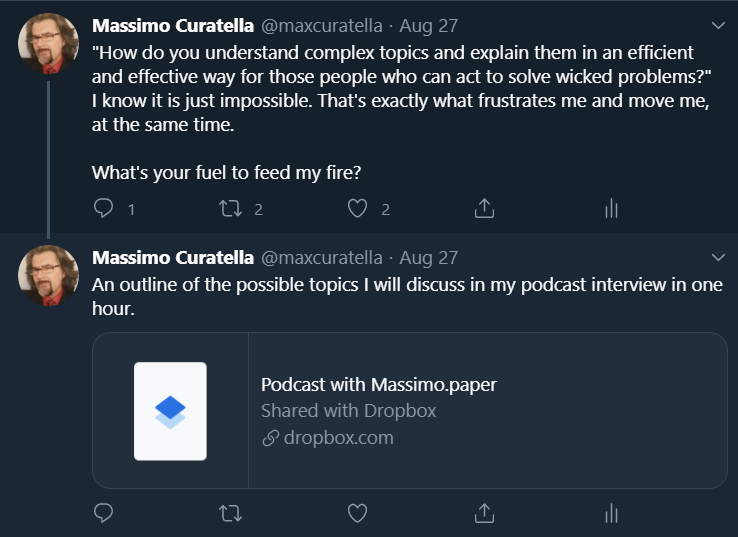Click the Dropbox file icon thumbnail

[x=170, y=410]
